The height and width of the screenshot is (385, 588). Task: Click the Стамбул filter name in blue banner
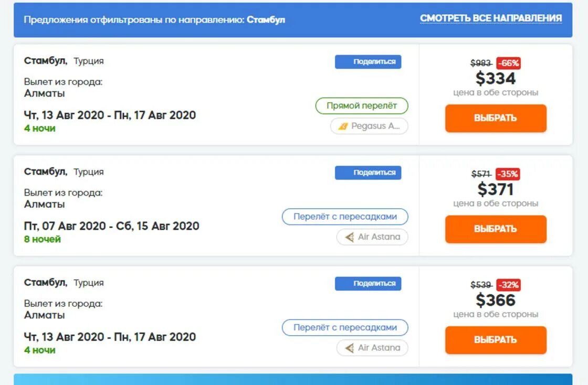pyautogui.click(x=266, y=20)
